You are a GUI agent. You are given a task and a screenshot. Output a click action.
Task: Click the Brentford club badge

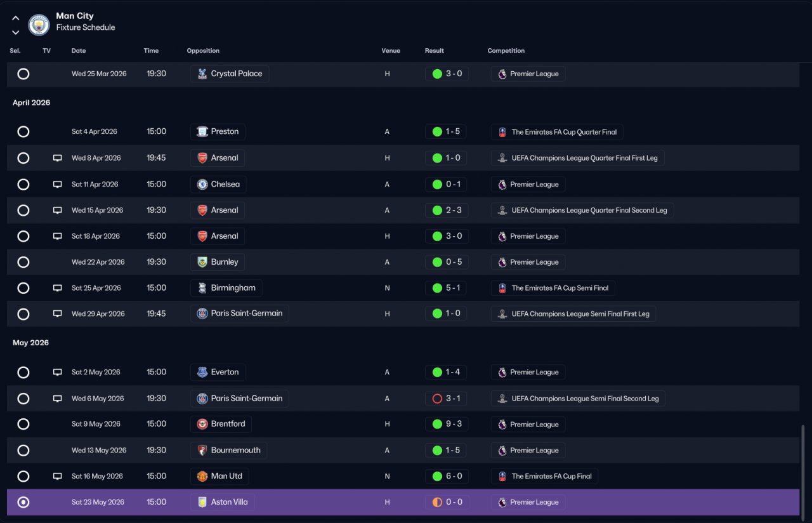(202, 424)
